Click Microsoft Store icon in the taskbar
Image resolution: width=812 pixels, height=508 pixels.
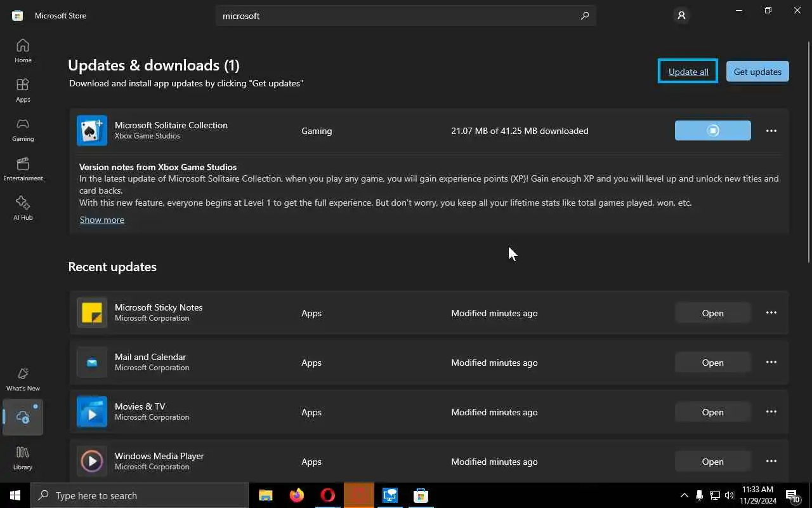pos(421,495)
